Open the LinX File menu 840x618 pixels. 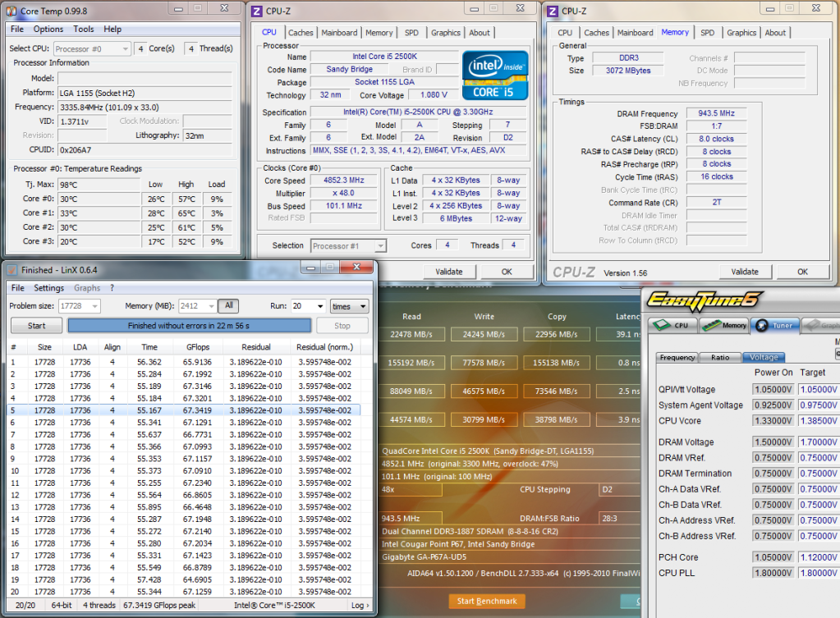click(x=18, y=287)
